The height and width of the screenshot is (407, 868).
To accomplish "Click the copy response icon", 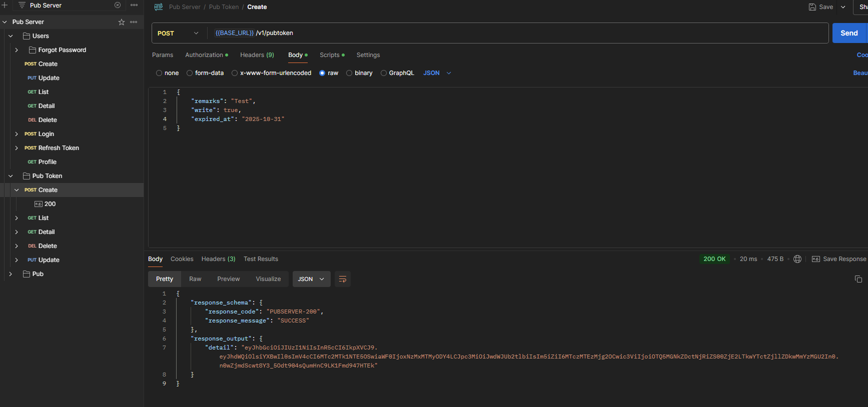I will [x=858, y=279].
